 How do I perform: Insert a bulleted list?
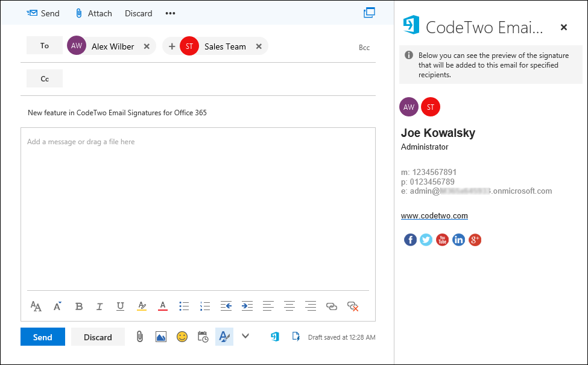[x=184, y=306]
